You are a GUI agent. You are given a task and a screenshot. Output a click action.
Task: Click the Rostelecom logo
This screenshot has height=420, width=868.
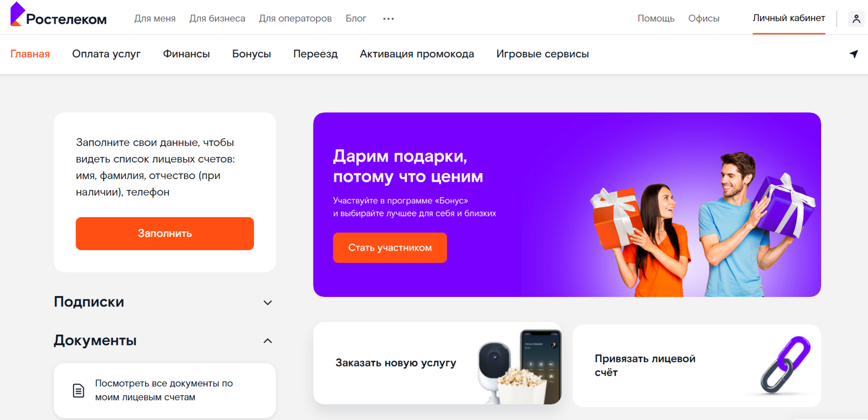(x=58, y=14)
